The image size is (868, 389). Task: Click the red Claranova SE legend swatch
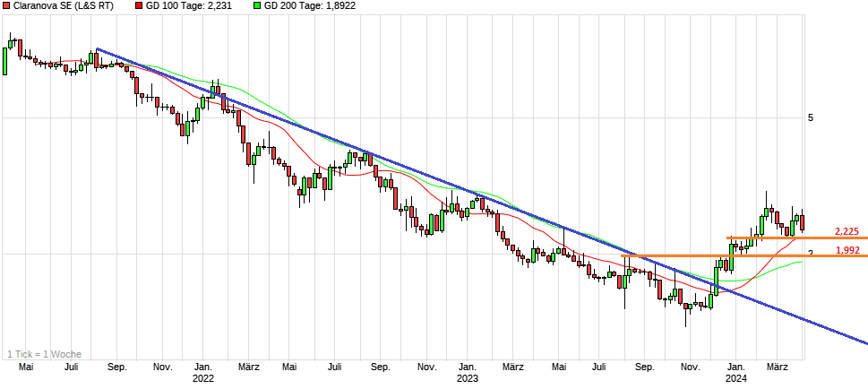[7, 5]
